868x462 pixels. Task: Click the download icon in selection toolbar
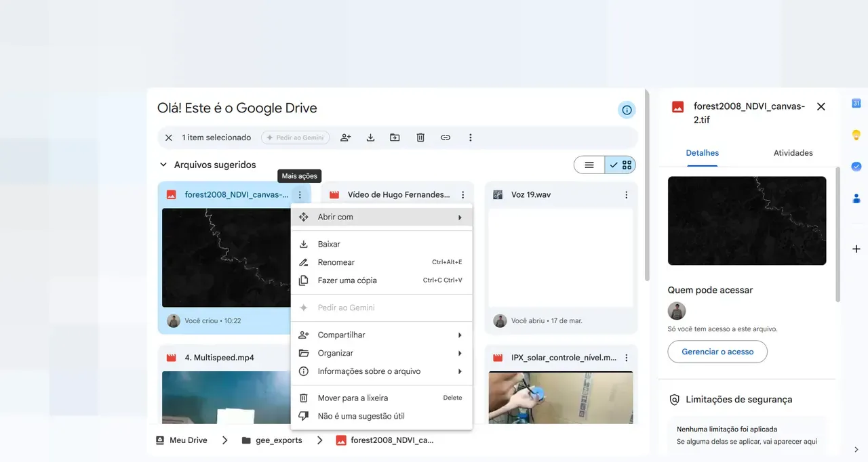(x=370, y=138)
